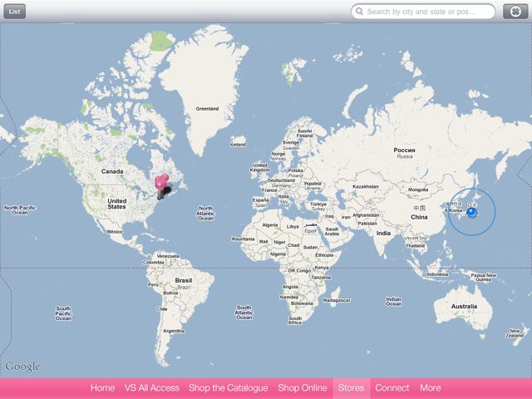The height and width of the screenshot is (399, 532).
Task: Click the Saudi Arabia map label
Action: [332, 231]
